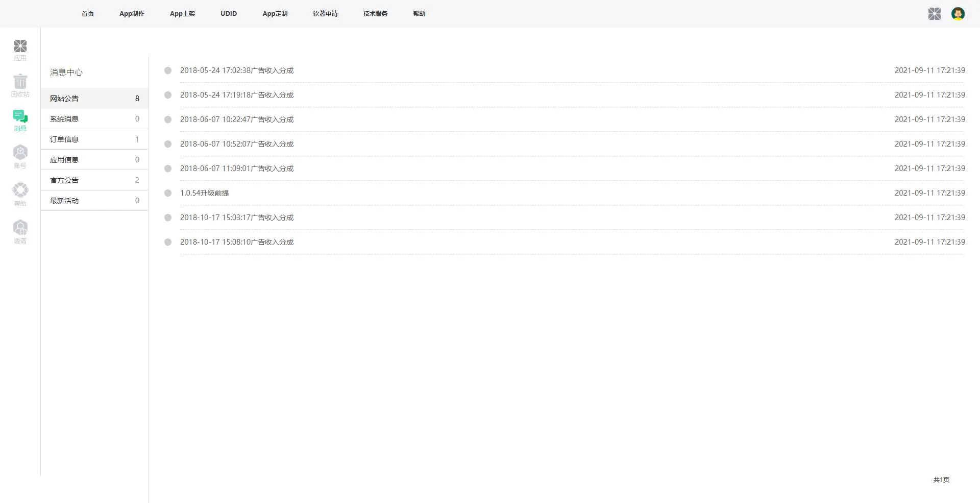This screenshot has width=980, height=503.
Task: Open UDID in top navigation
Action: coord(229,14)
